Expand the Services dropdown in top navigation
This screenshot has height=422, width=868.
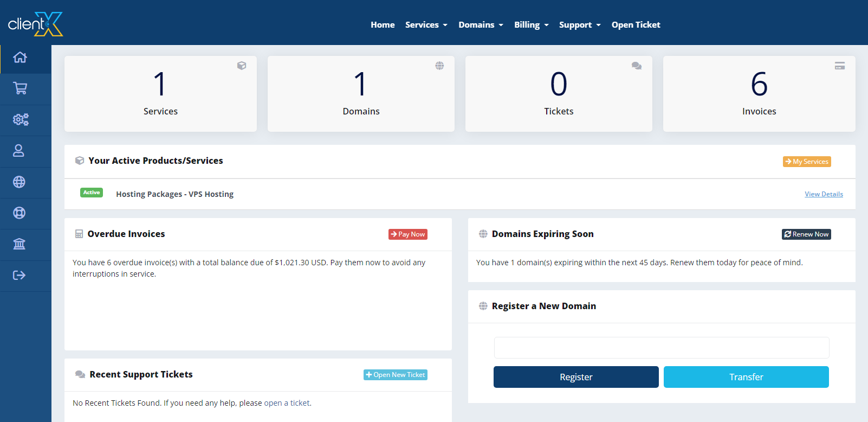(426, 25)
